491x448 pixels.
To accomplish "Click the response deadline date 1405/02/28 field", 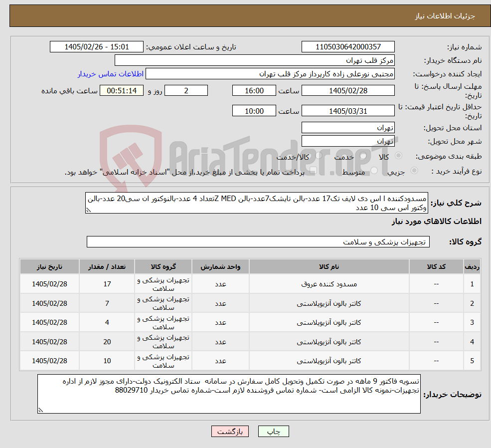I will 348,90.
